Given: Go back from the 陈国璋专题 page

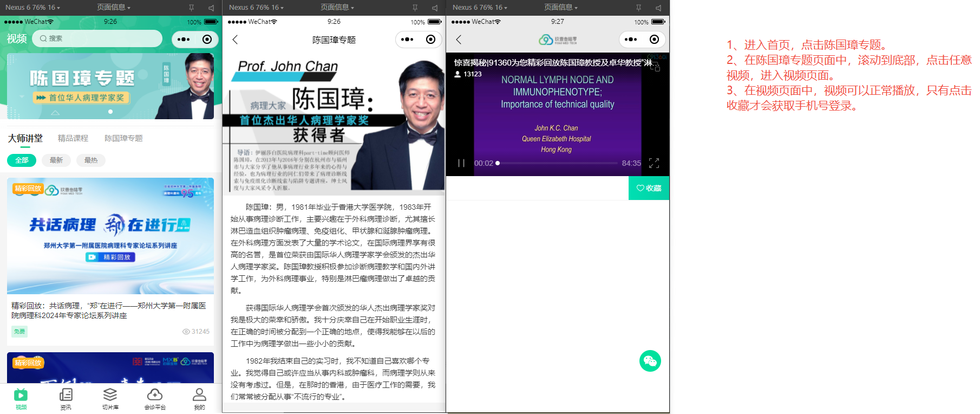Looking at the screenshot, I should tap(235, 40).
